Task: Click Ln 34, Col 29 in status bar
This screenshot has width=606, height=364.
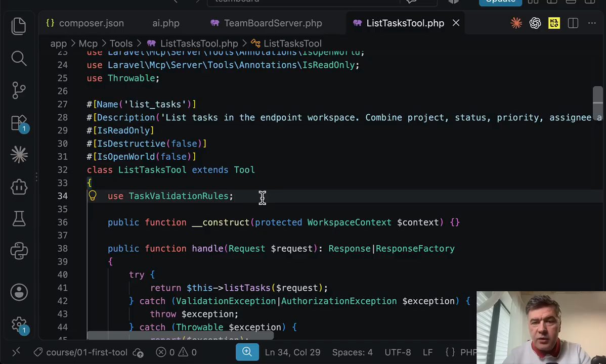Action: pos(292,352)
